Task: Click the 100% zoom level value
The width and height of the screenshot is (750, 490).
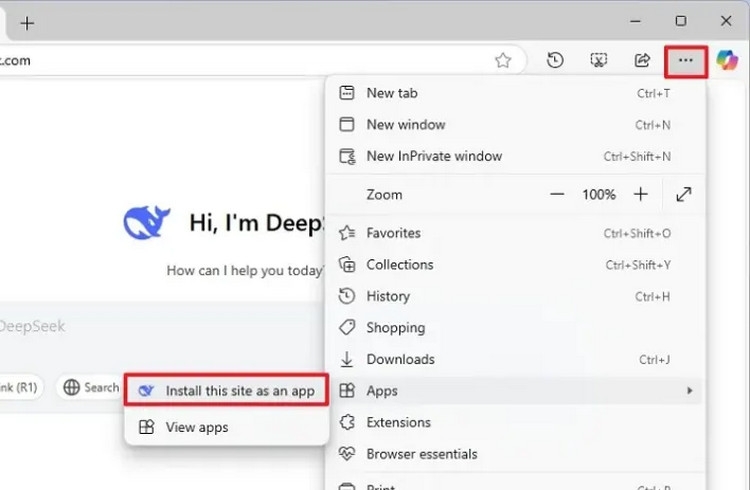Action: click(598, 194)
